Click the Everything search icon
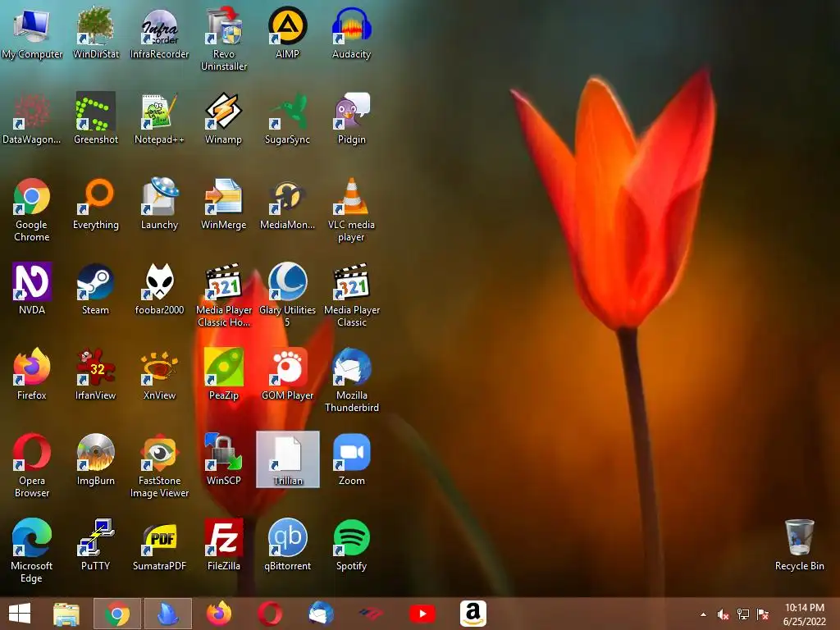The image size is (840, 630). [x=95, y=203]
